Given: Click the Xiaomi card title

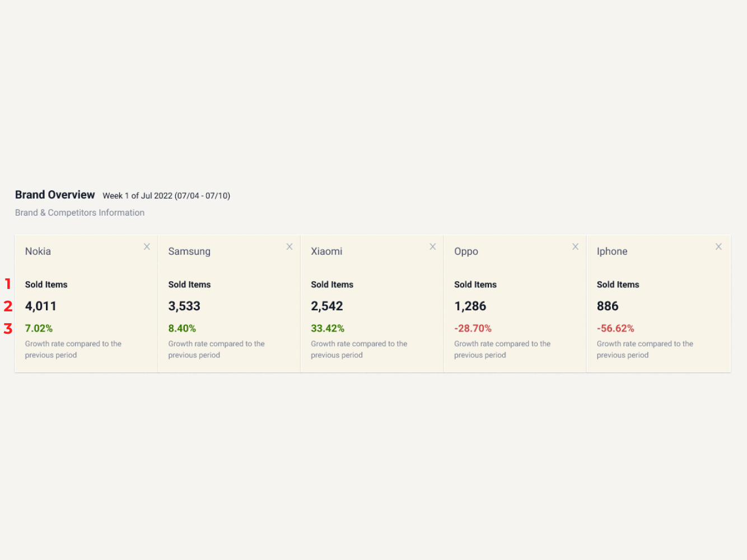Looking at the screenshot, I should point(326,251).
